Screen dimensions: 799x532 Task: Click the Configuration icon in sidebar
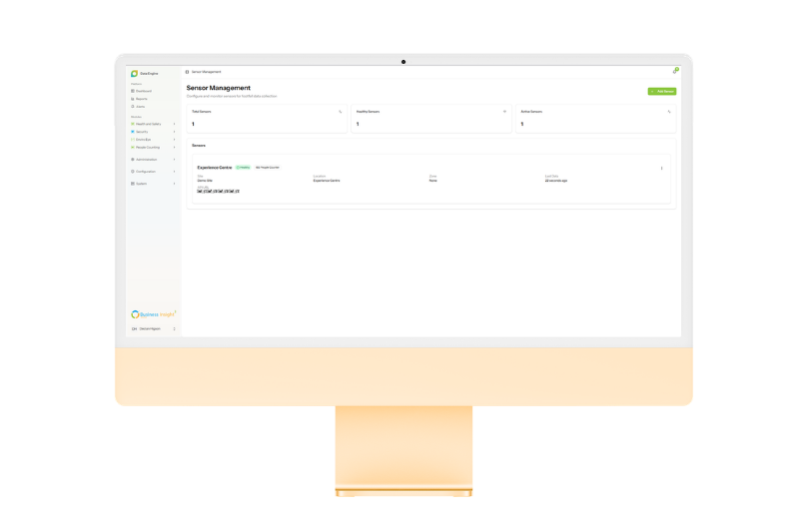[x=133, y=172]
